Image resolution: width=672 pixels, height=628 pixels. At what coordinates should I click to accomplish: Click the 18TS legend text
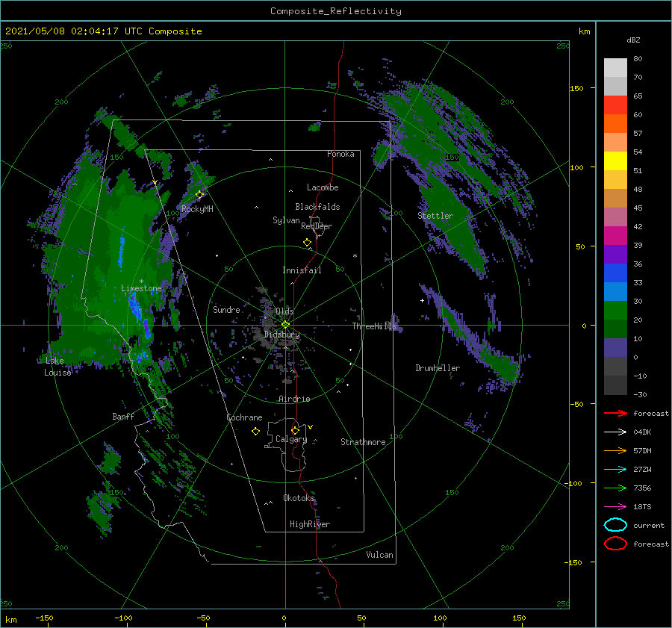(642, 507)
